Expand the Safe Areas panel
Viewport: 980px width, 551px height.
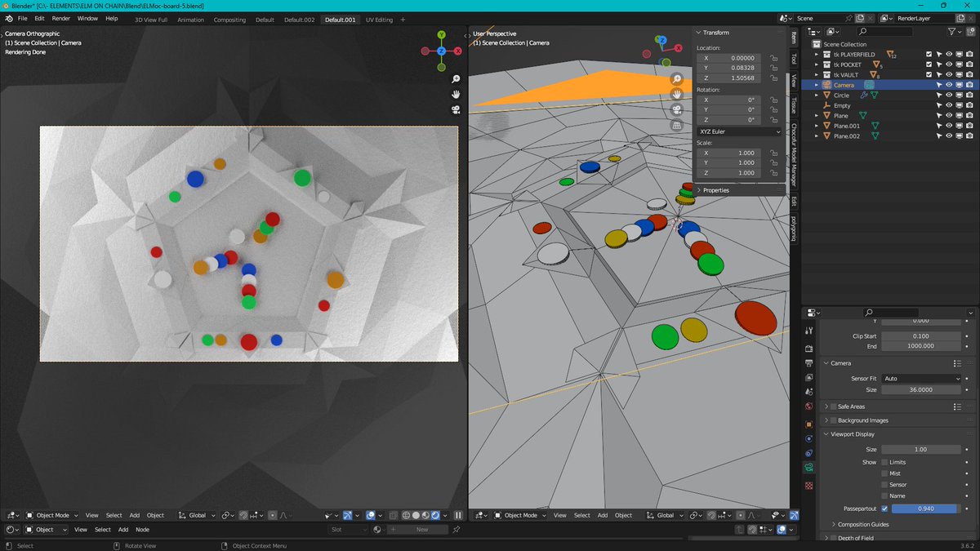826,407
